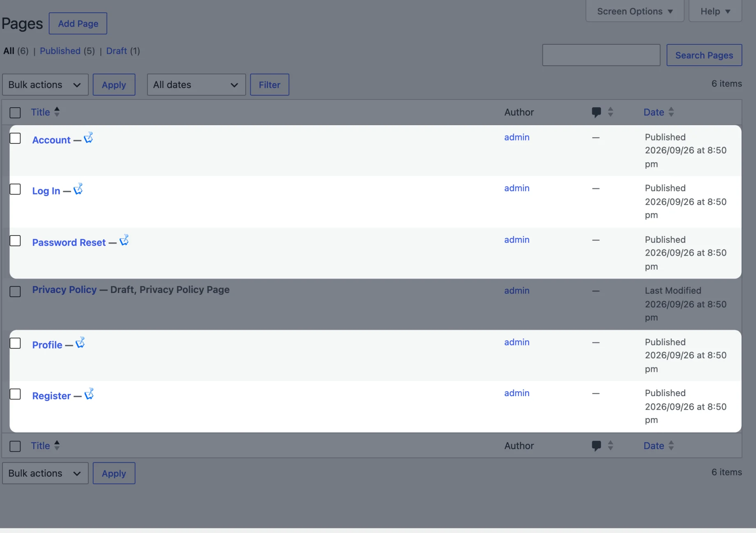Click the plugin icon next to Account
756x533 pixels.
pyautogui.click(x=88, y=138)
